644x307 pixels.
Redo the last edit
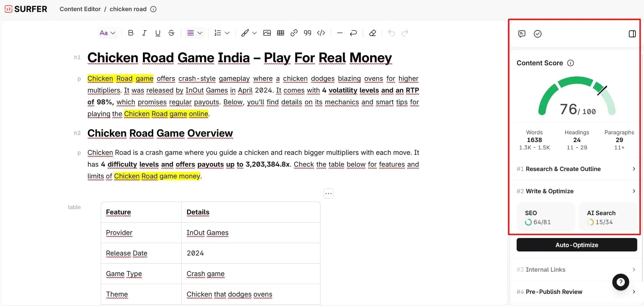405,33
